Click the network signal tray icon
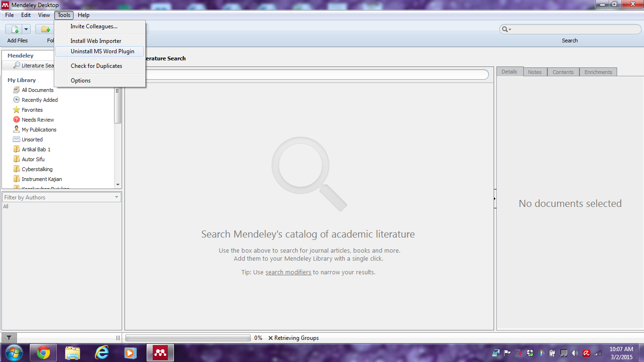This screenshot has width=644, height=362. click(x=598, y=353)
